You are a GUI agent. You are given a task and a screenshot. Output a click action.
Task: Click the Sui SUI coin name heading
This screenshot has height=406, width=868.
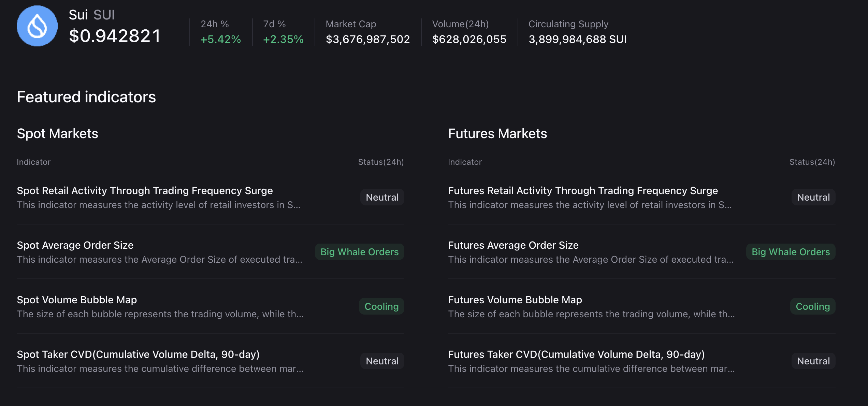click(91, 15)
